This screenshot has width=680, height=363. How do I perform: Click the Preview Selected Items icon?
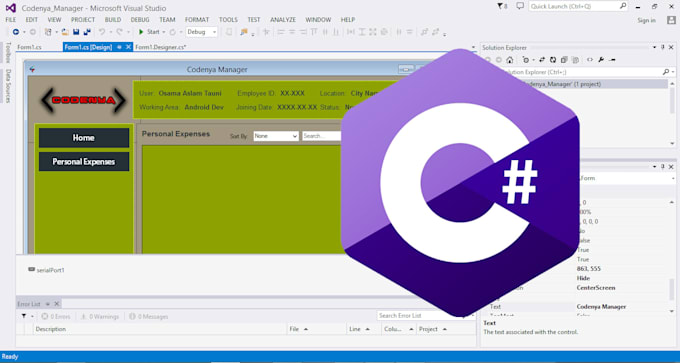612,60
